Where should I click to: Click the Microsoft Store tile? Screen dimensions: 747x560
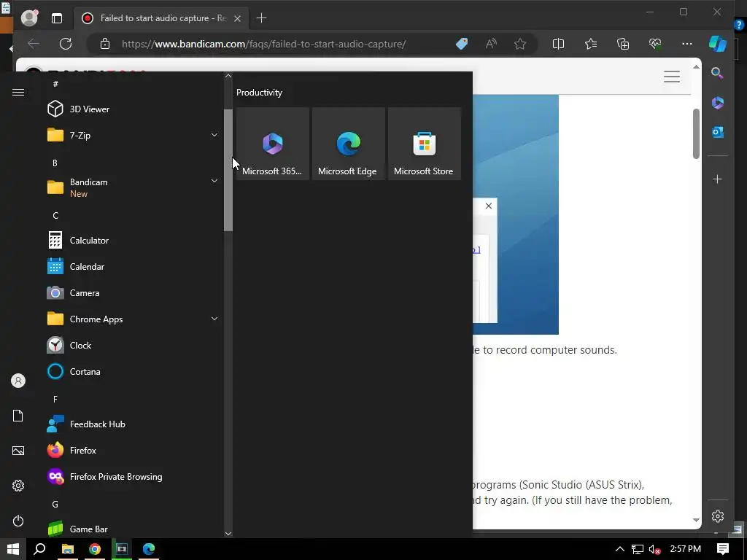425,144
